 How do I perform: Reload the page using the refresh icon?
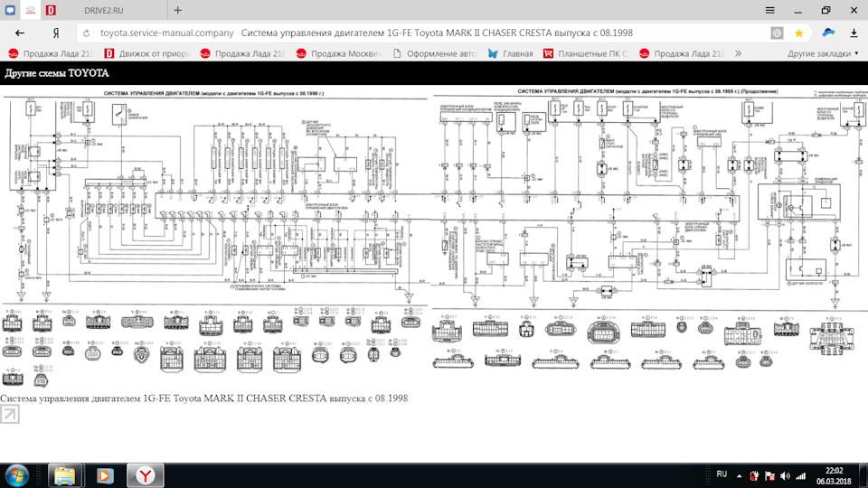[87, 33]
